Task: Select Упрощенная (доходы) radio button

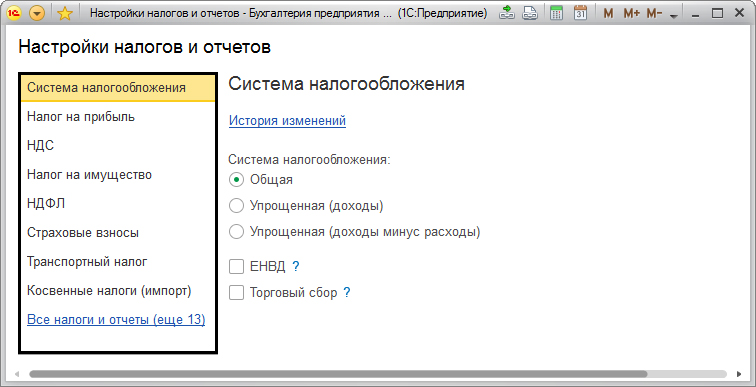Action: 236,206
